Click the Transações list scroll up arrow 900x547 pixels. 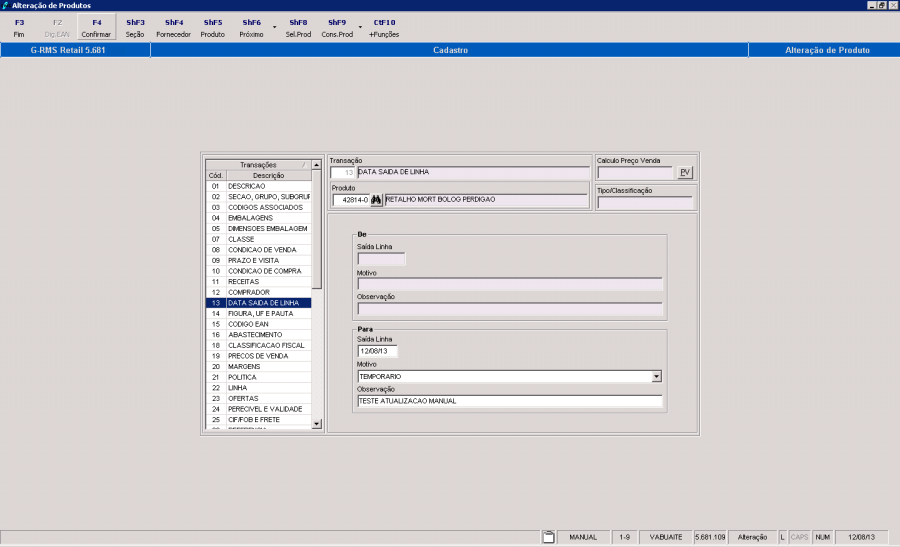[x=316, y=165]
